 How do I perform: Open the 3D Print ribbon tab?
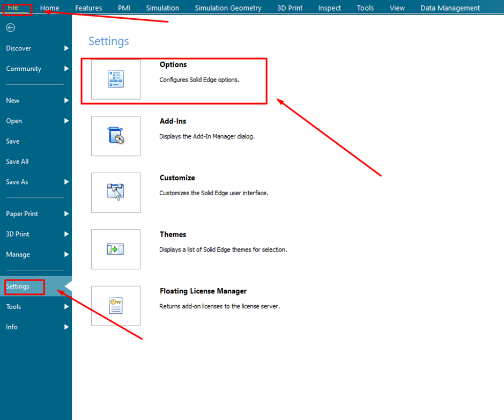coord(290,8)
